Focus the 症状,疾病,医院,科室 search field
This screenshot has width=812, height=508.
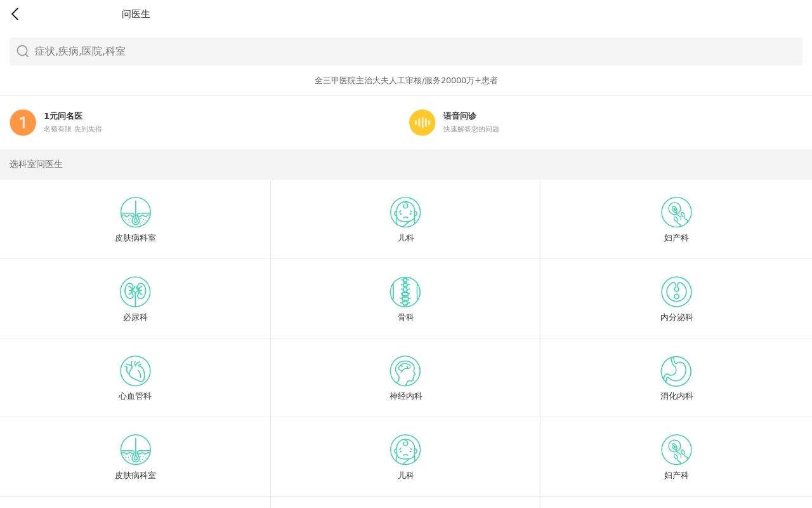(406, 51)
